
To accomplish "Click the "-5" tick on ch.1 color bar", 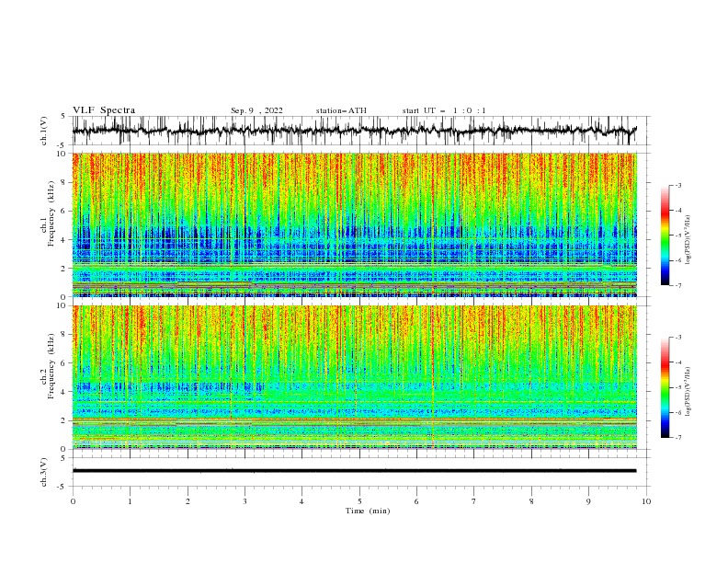I will pos(677,236).
